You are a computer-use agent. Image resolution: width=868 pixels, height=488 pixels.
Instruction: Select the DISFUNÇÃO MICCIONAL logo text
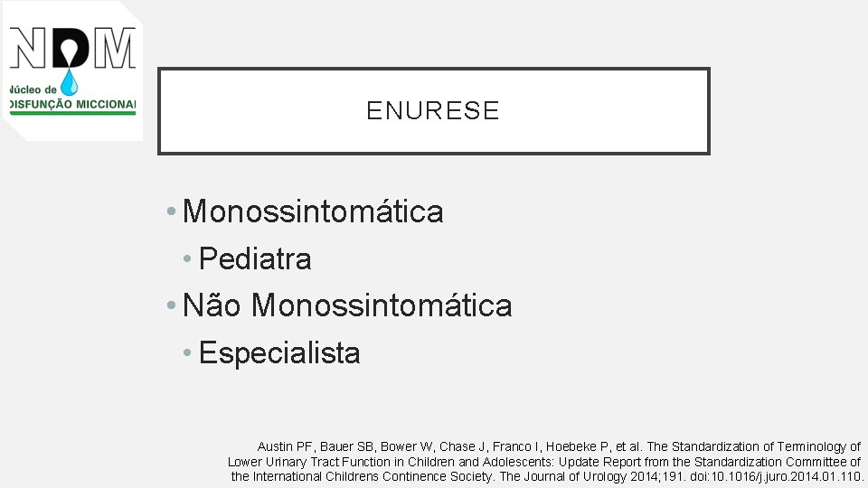pyautogui.click(x=72, y=104)
